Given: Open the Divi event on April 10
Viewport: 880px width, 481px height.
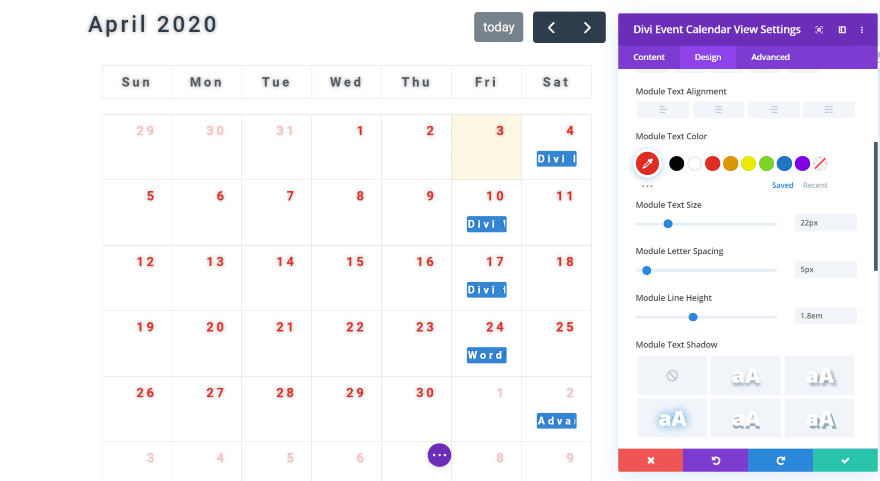Looking at the screenshot, I should pyautogui.click(x=487, y=224).
